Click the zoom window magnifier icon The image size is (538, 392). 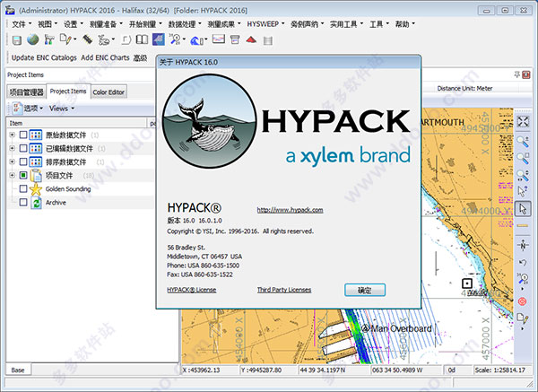point(523,158)
